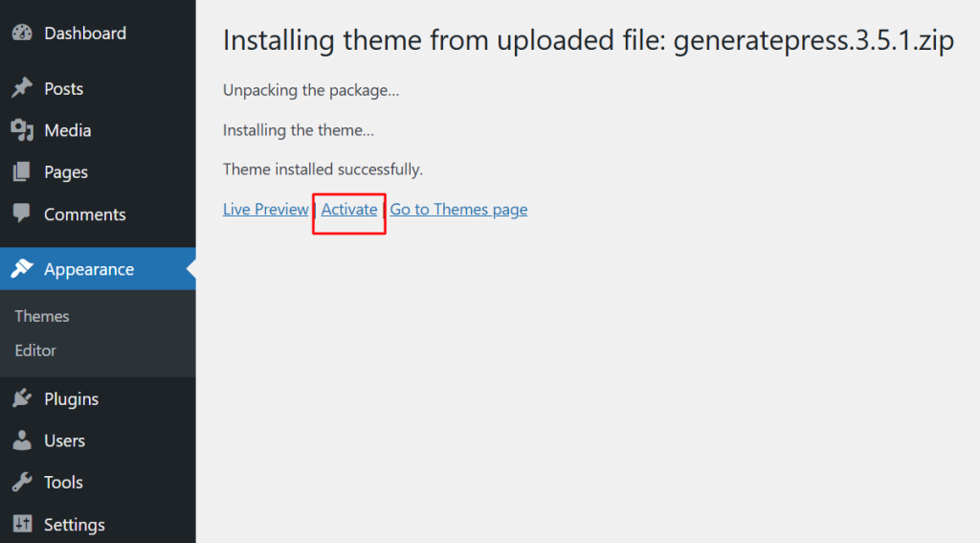Select the Comments menu label
This screenshot has width=980, height=543.
click(84, 214)
